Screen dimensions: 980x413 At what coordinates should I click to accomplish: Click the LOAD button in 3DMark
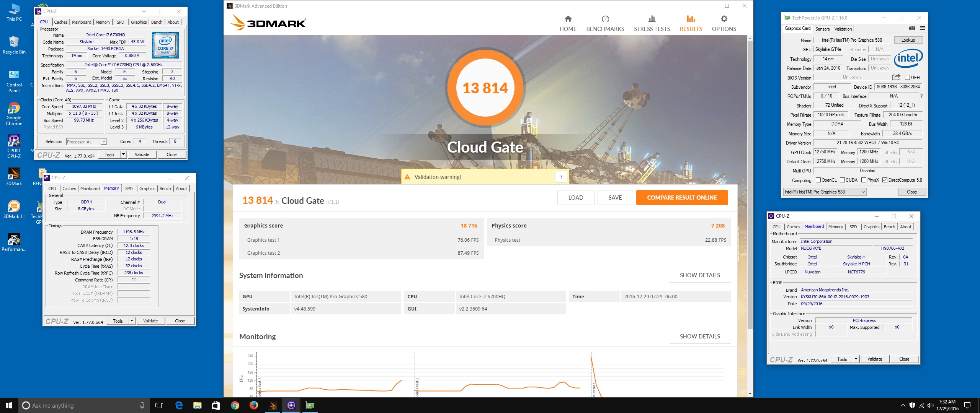pyautogui.click(x=575, y=198)
